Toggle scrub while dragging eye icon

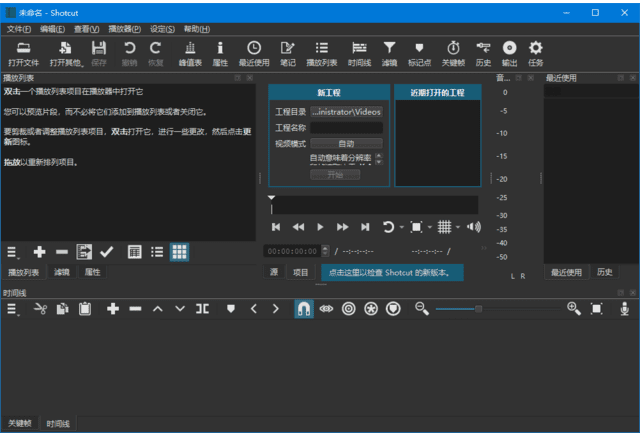(x=326, y=309)
